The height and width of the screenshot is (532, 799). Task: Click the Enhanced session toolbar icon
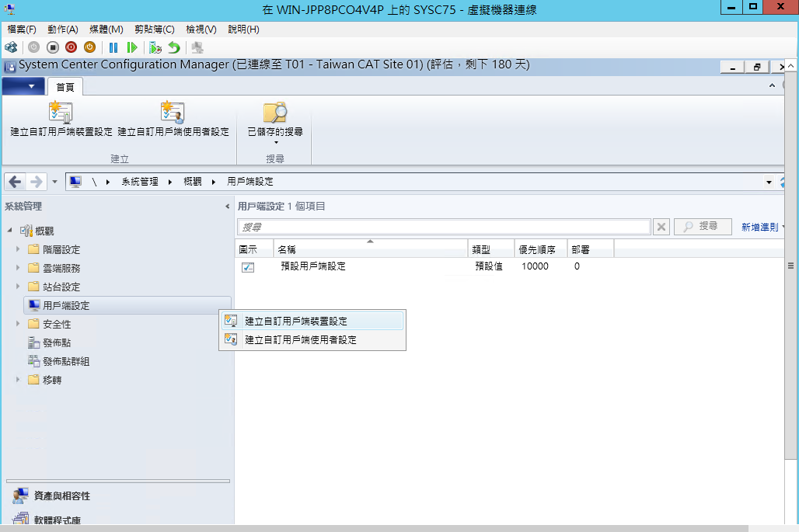(x=197, y=47)
